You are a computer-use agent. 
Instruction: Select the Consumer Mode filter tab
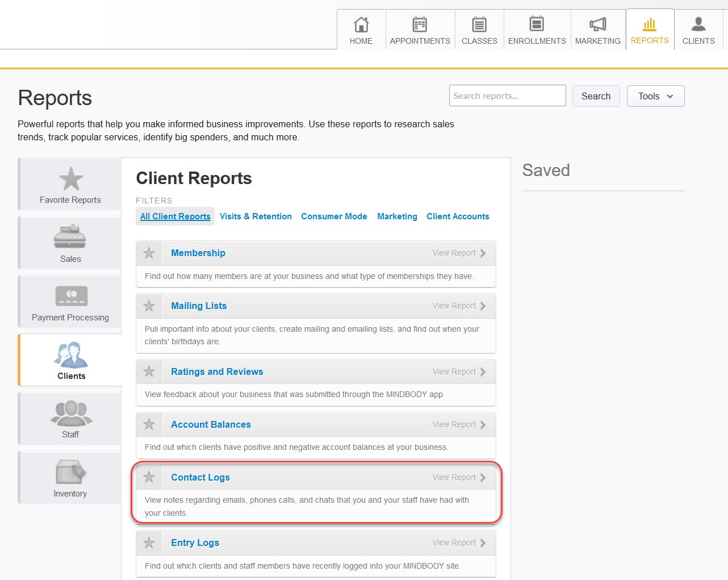click(x=334, y=216)
